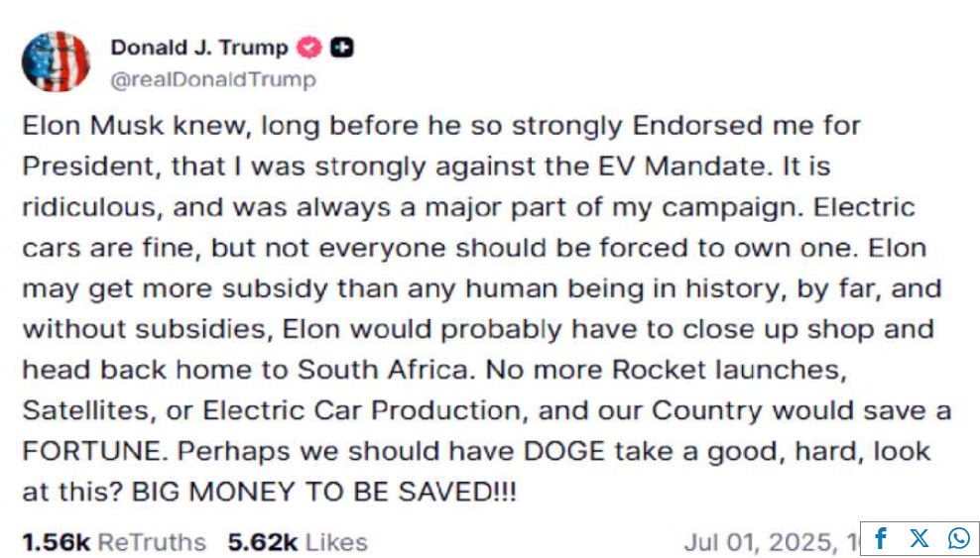Click 'South Africa' in the post text
The height and width of the screenshot is (558, 980).
coord(382,370)
